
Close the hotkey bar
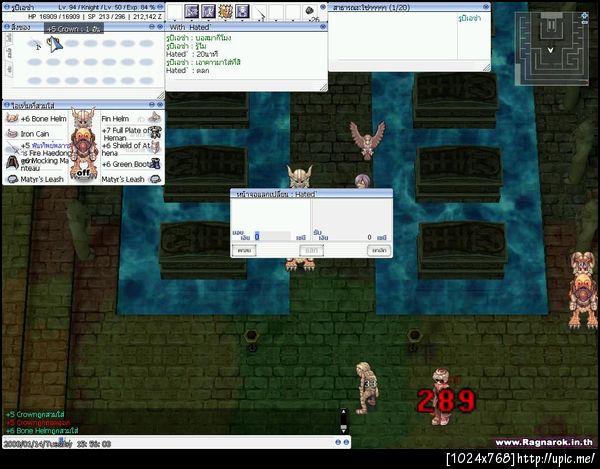tap(323, 7)
